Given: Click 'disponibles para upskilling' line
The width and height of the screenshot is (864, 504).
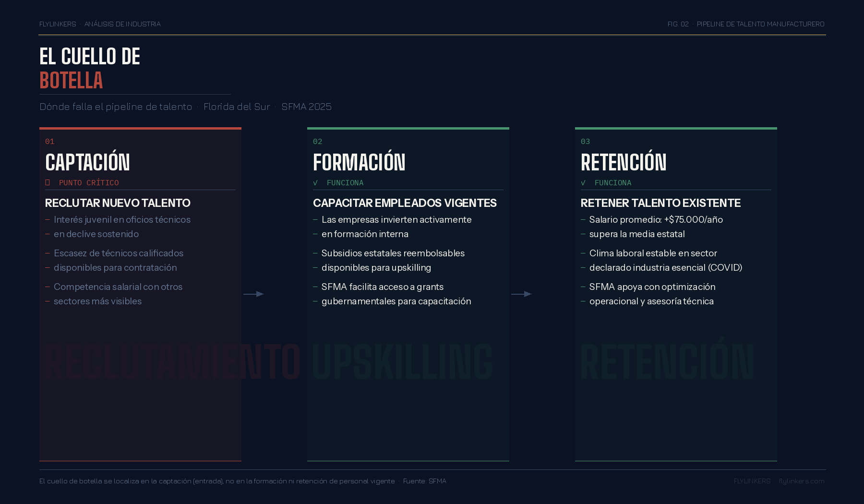Looking at the screenshot, I should [x=376, y=268].
